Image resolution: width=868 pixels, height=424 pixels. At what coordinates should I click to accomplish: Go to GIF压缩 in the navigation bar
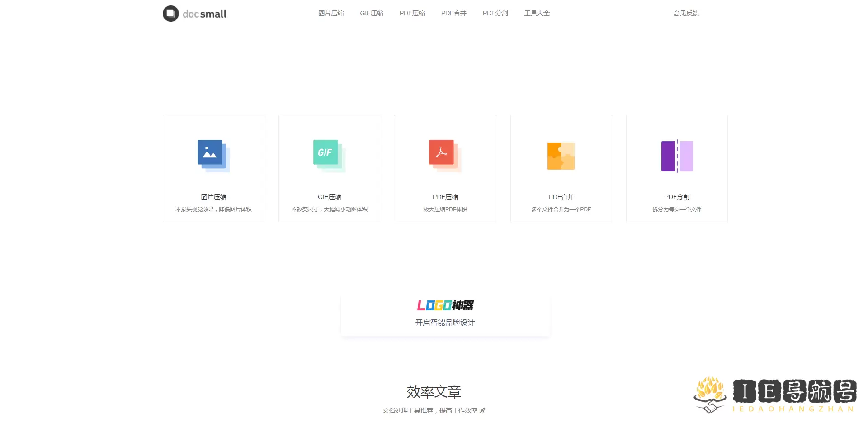372,14
